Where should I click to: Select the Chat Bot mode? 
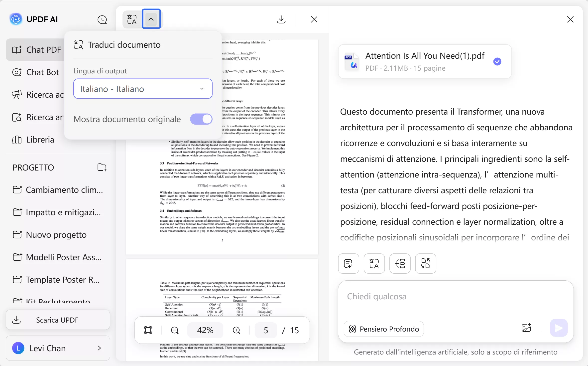pos(42,72)
